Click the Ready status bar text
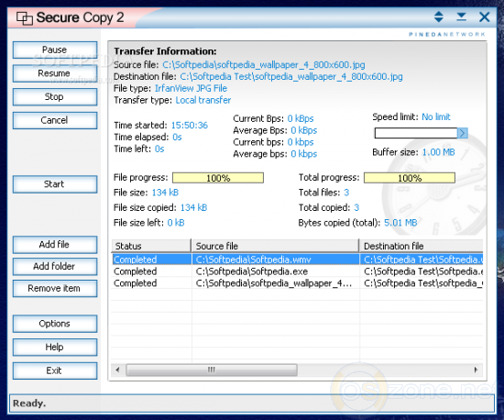Image resolution: width=504 pixels, height=420 pixels. pyautogui.click(x=29, y=403)
